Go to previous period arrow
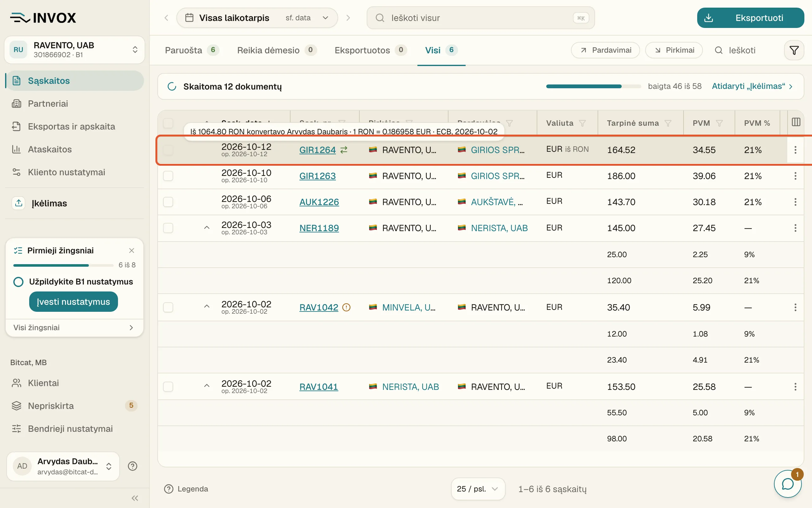 pyautogui.click(x=166, y=18)
